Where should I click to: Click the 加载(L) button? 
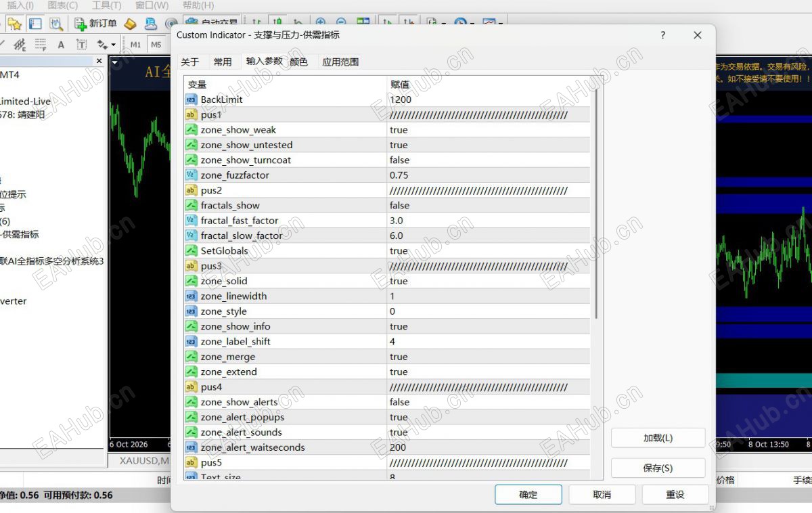click(658, 438)
